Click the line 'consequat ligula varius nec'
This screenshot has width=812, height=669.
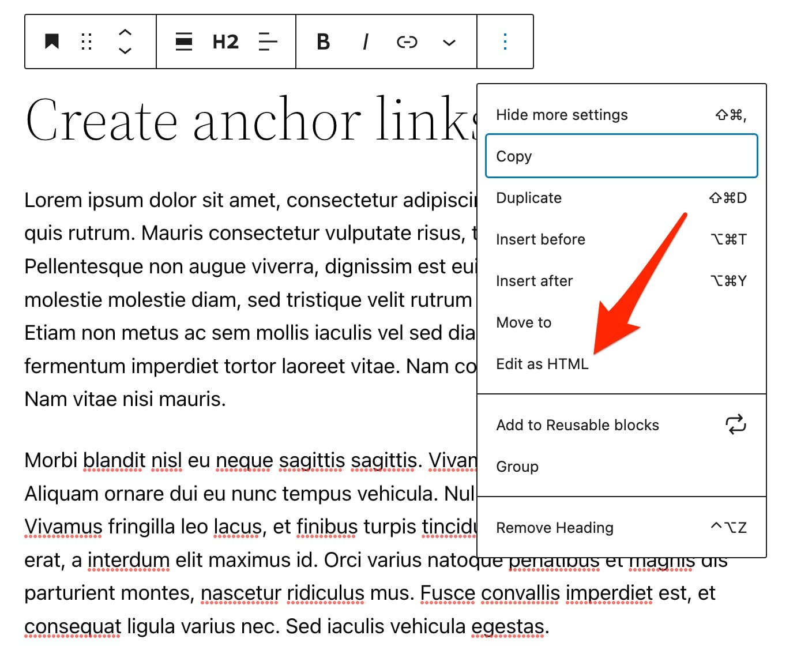(152, 626)
